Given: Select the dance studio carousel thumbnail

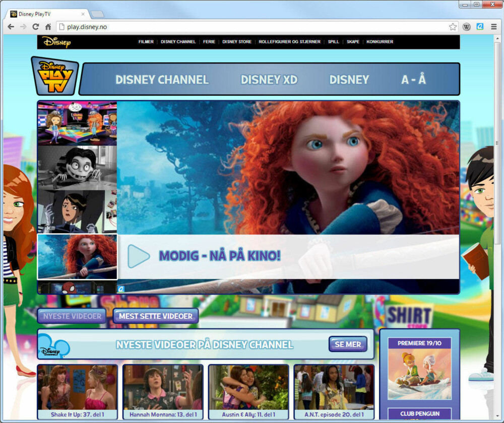Looking at the screenshot, I should click(x=77, y=124).
